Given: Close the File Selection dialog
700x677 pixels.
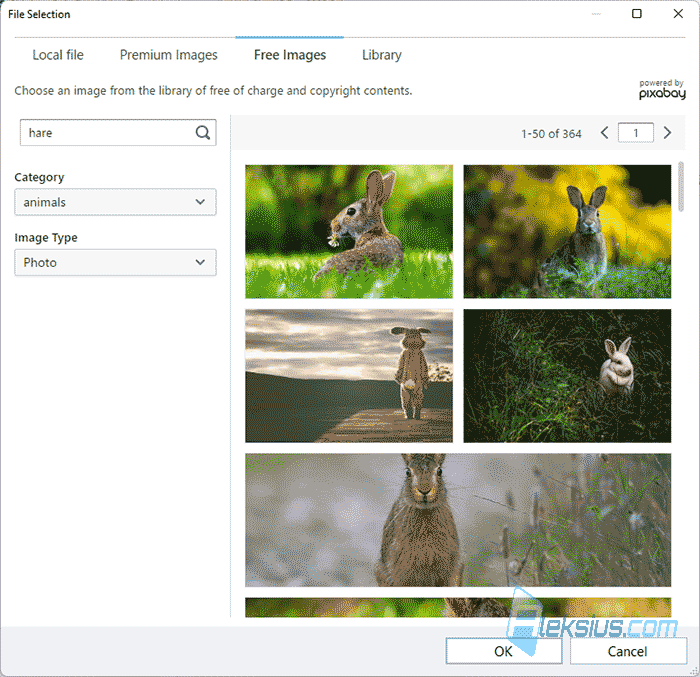Looking at the screenshot, I should pyautogui.click(x=678, y=14).
